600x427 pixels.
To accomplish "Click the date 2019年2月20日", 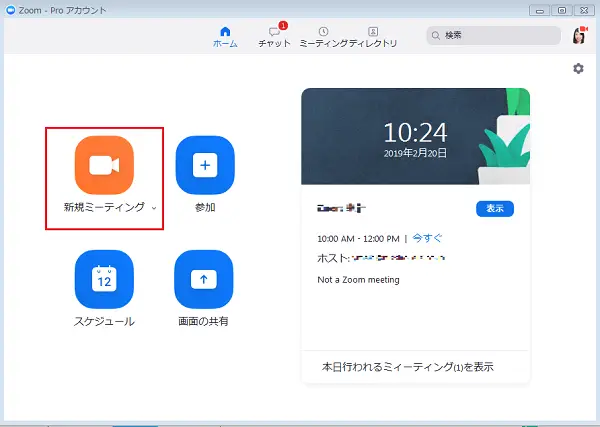I will coord(415,153).
